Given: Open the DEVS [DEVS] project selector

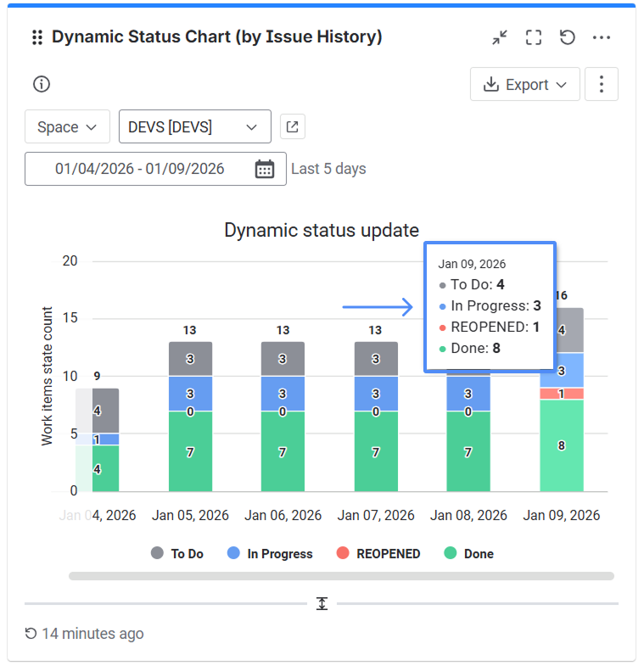Looking at the screenshot, I should (194, 127).
